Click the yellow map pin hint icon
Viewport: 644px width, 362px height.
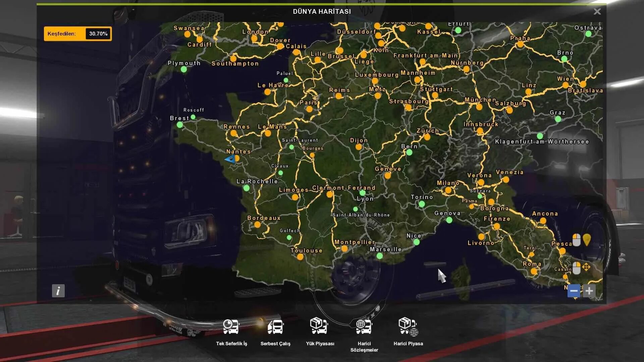pyautogui.click(x=586, y=240)
